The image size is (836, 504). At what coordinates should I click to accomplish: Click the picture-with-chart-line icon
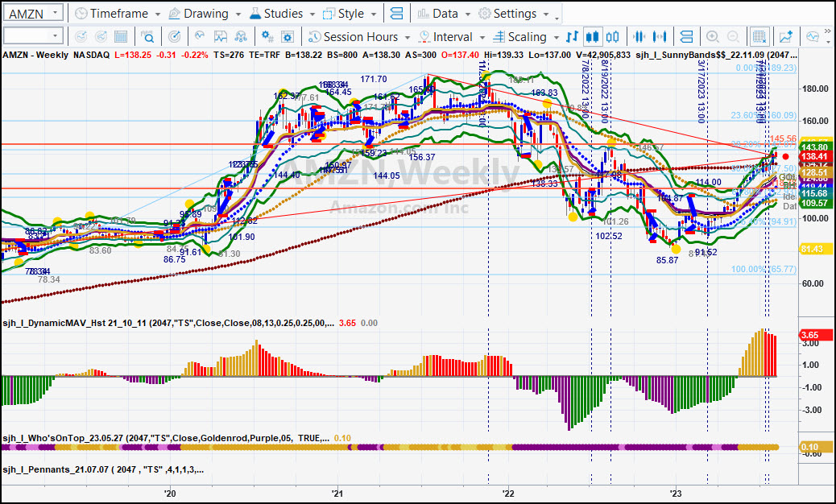coord(220,37)
